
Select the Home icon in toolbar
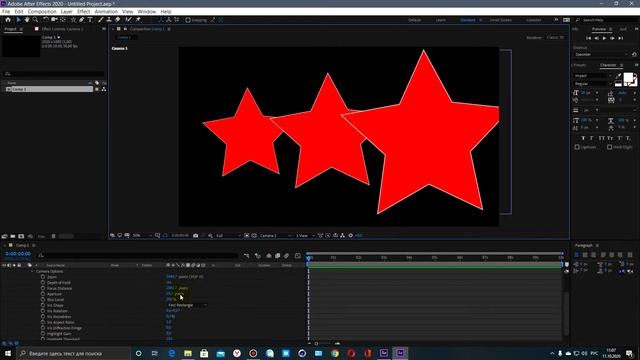(x=8, y=20)
